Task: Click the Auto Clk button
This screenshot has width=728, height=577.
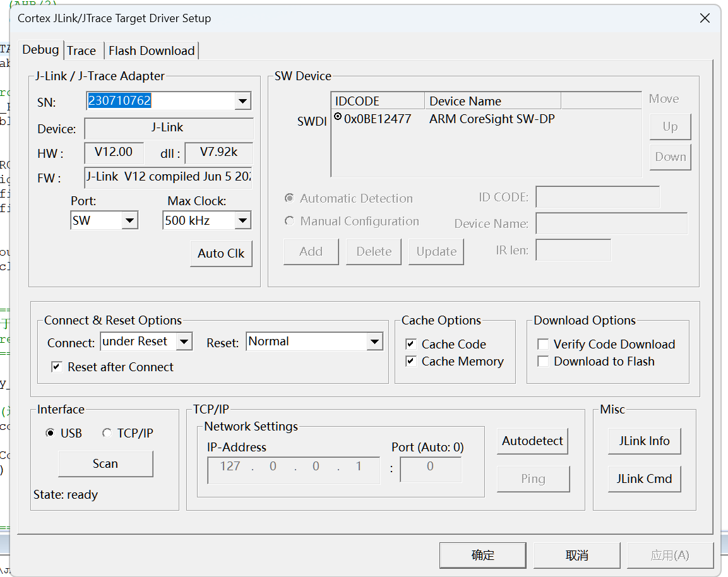Action: (221, 253)
